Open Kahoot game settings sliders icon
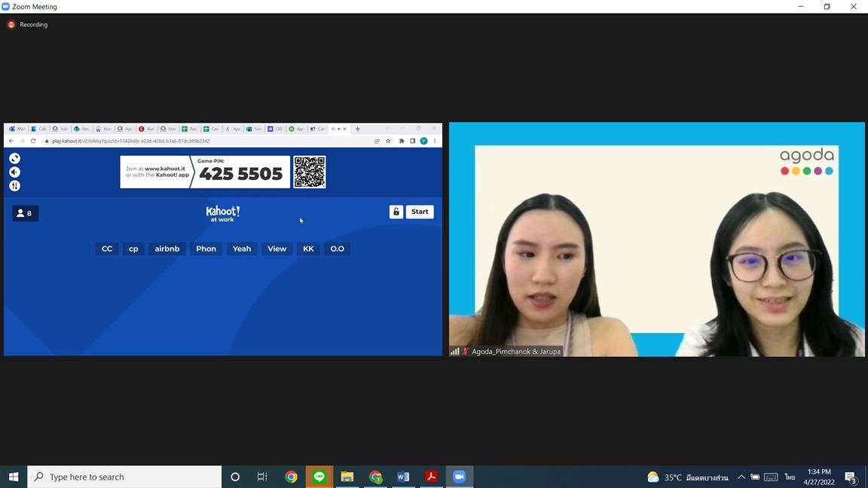The image size is (868, 488). point(14,186)
